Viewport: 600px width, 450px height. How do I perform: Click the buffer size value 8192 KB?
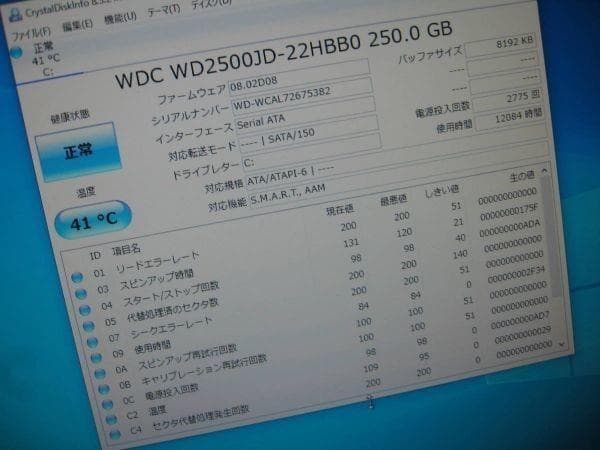pos(500,46)
